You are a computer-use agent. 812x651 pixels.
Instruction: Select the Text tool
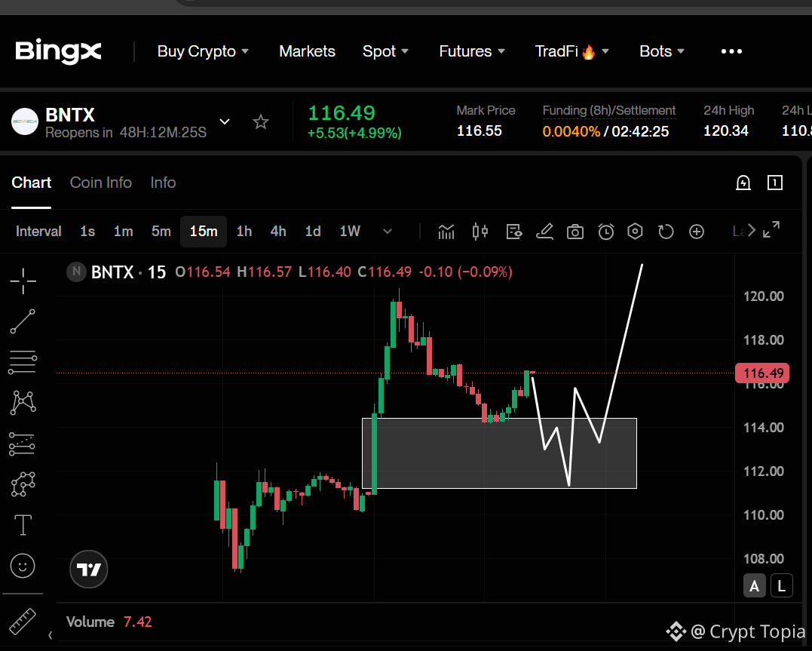click(x=23, y=524)
